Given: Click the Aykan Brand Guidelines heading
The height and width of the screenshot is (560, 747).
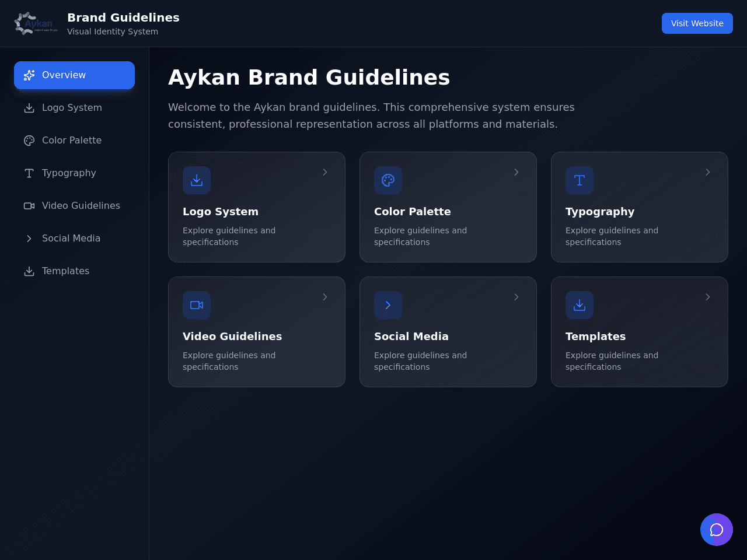Looking at the screenshot, I should 309,77.
